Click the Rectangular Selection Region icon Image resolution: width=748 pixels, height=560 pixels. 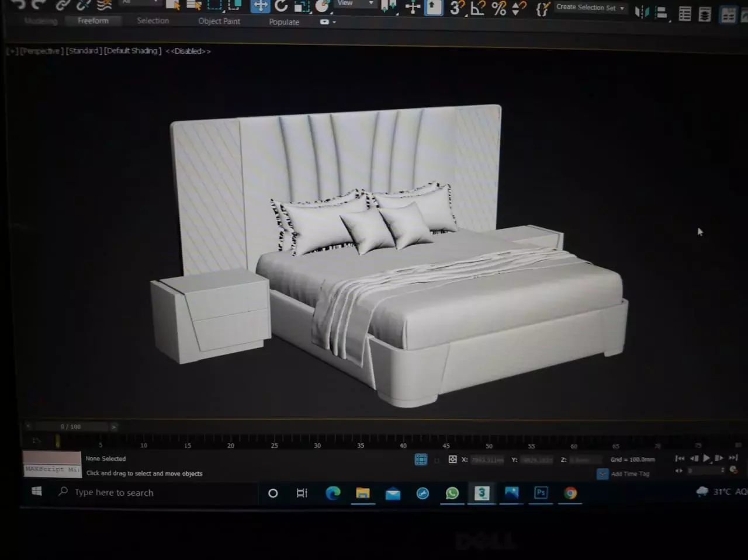click(x=214, y=5)
